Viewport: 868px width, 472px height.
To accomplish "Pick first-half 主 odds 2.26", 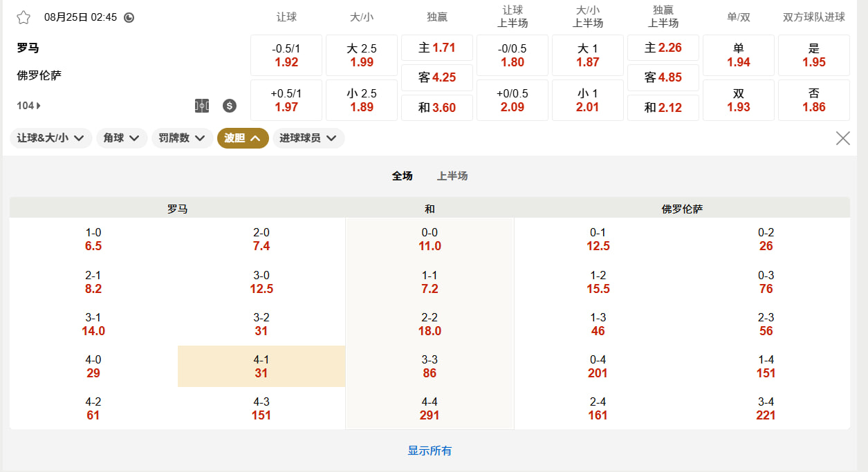I will point(663,48).
